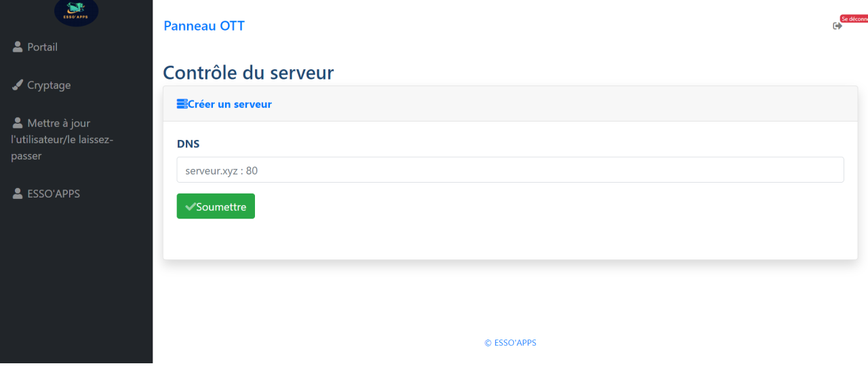Image resolution: width=868 pixels, height=366 pixels.
Task: Click the user icon beside Portail
Action: (x=18, y=47)
